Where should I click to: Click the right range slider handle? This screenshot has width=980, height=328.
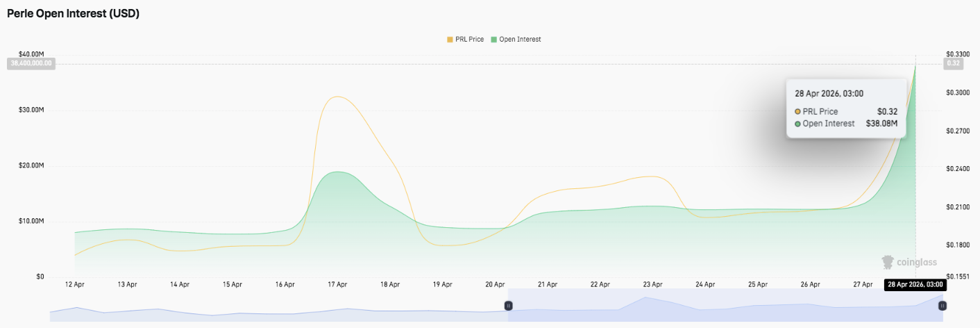tap(943, 306)
